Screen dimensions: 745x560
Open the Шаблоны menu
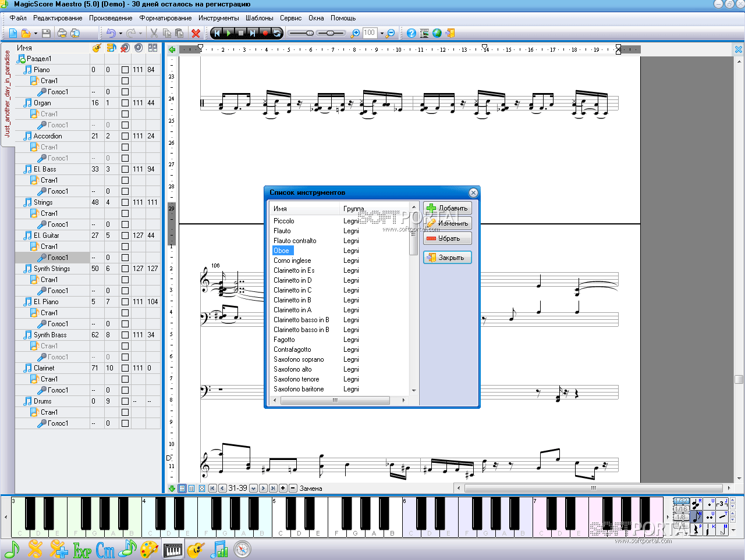[260, 18]
